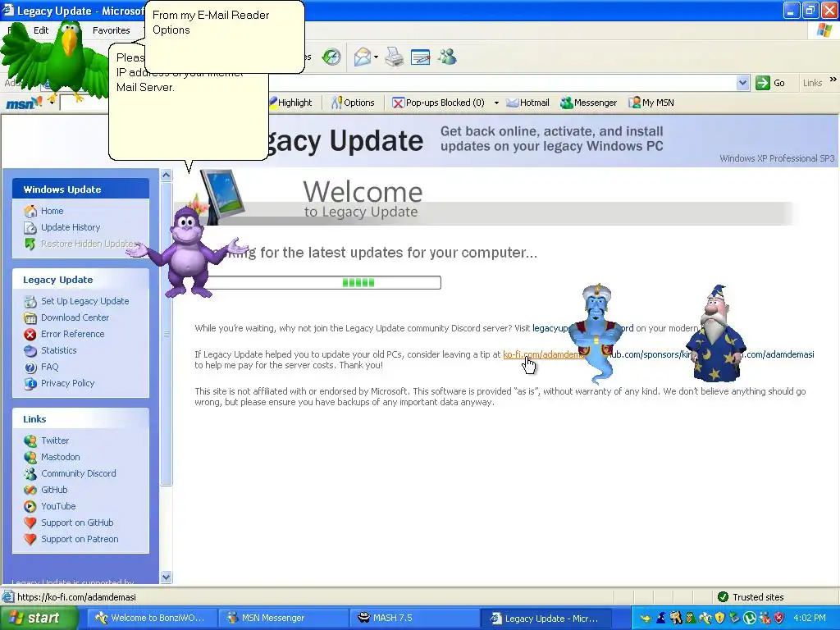Click the red Error Reference icon
Image resolution: width=840 pixels, height=630 pixels.
point(30,335)
